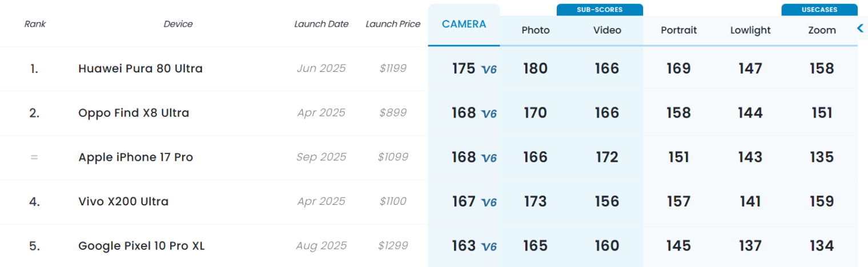Click the V6 badge for Google Pixel 10 Pro XL
This screenshot has width=868, height=267.
coord(489,246)
